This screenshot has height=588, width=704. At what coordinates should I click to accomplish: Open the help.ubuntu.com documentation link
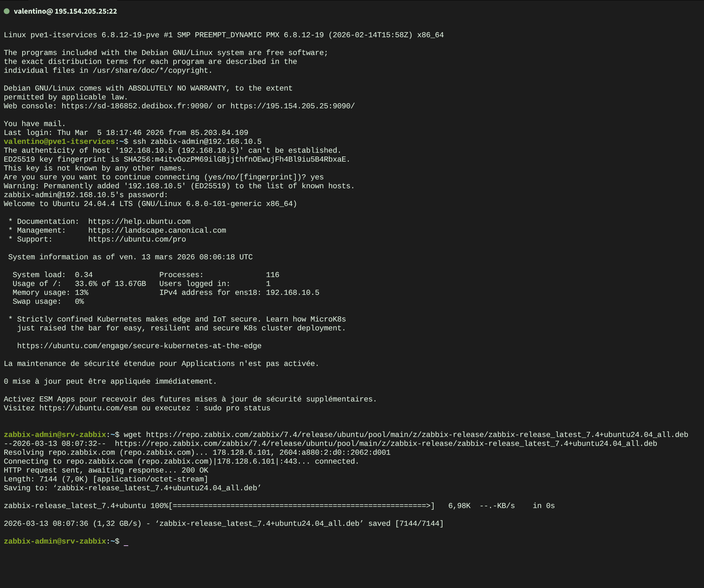pyautogui.click(x=139, y=221)
